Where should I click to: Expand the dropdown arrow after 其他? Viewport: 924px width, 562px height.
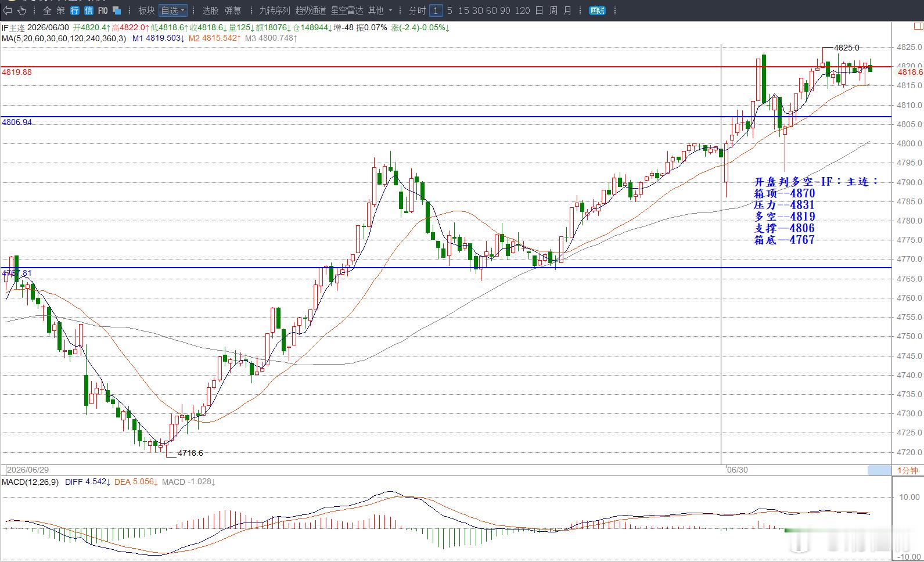tap(391, 10)
